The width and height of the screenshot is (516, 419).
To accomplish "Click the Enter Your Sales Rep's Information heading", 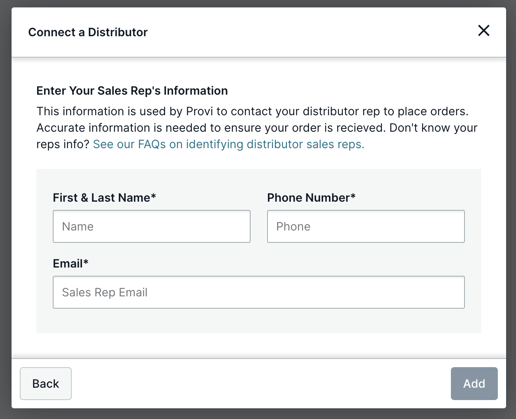I will (x=132, y=91).
